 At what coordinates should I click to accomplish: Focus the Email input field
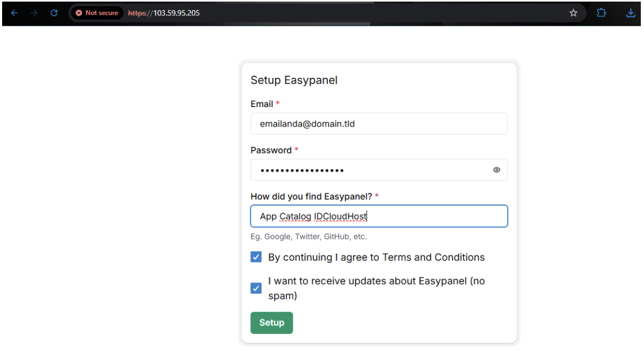tap(379, 123)
